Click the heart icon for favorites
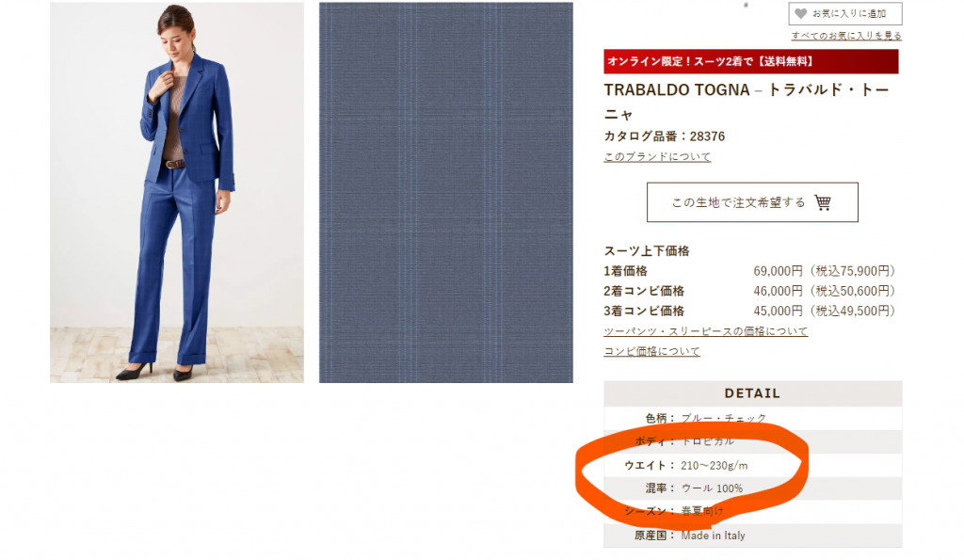The image size is (964, 560). coord(800,13)
